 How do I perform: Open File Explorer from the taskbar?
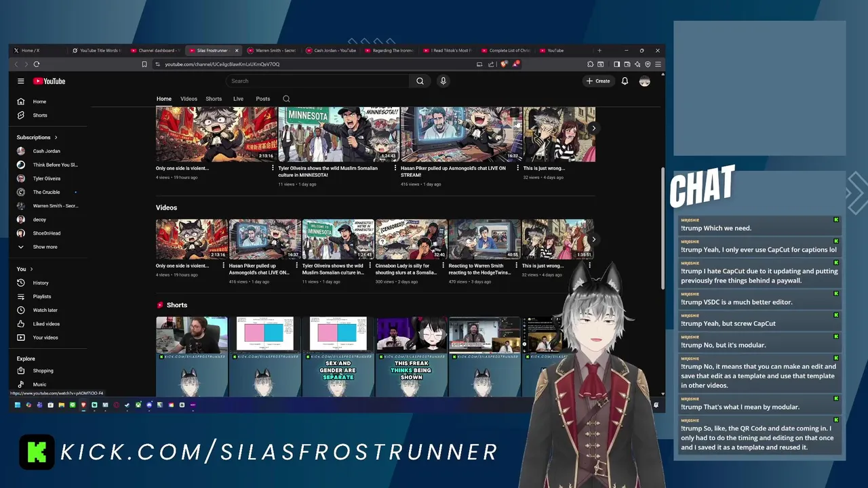(x=62, y=405)
